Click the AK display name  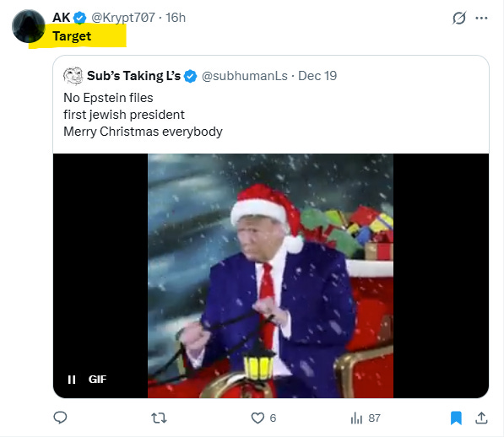tap(61, 18)
